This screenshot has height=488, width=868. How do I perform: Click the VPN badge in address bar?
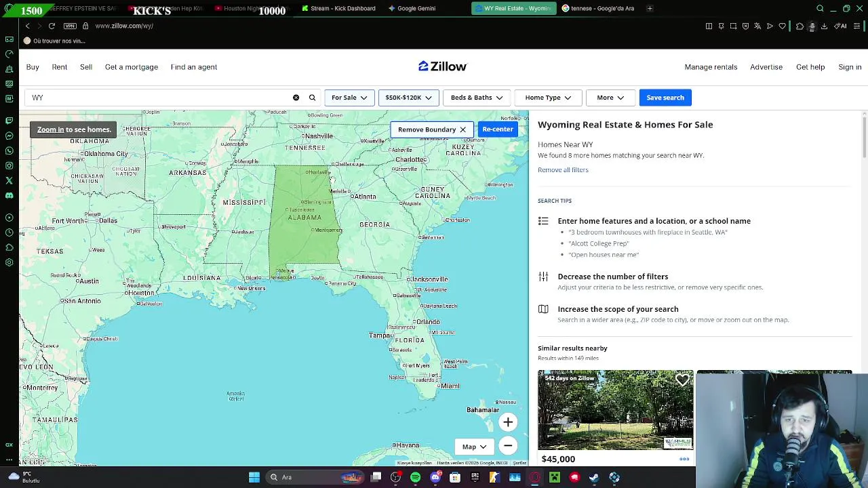[x=70, y=26]
